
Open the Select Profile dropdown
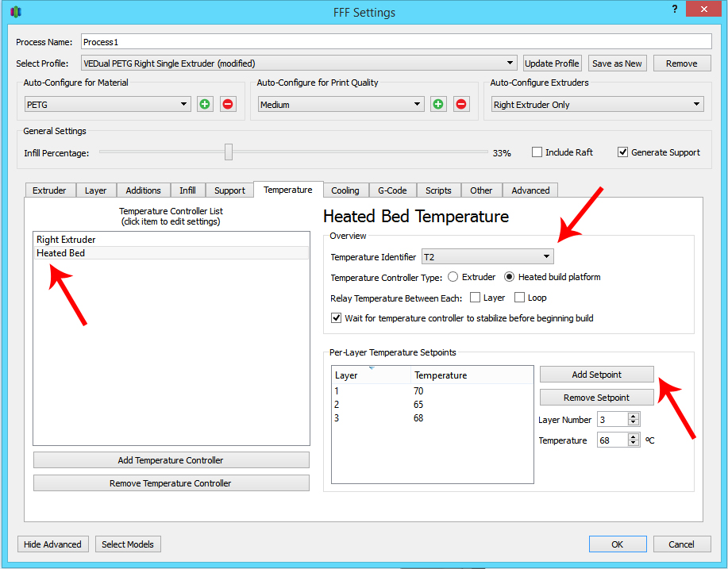point(299,63)
